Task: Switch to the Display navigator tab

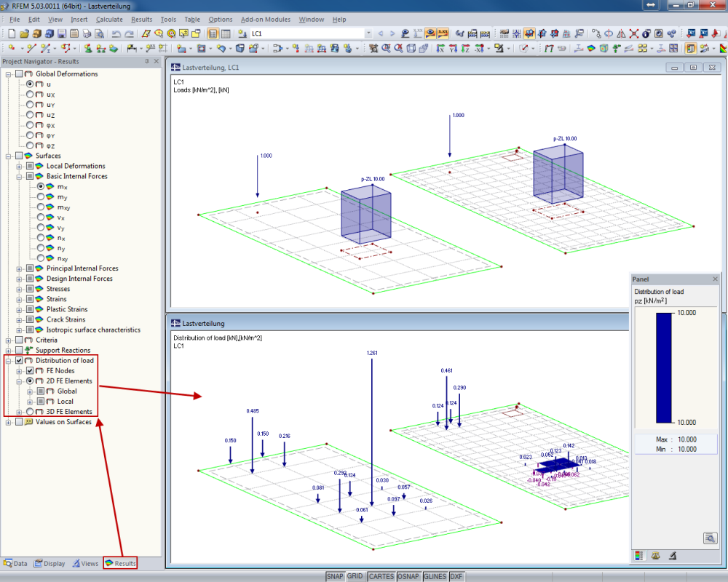Action: (49, 563)
